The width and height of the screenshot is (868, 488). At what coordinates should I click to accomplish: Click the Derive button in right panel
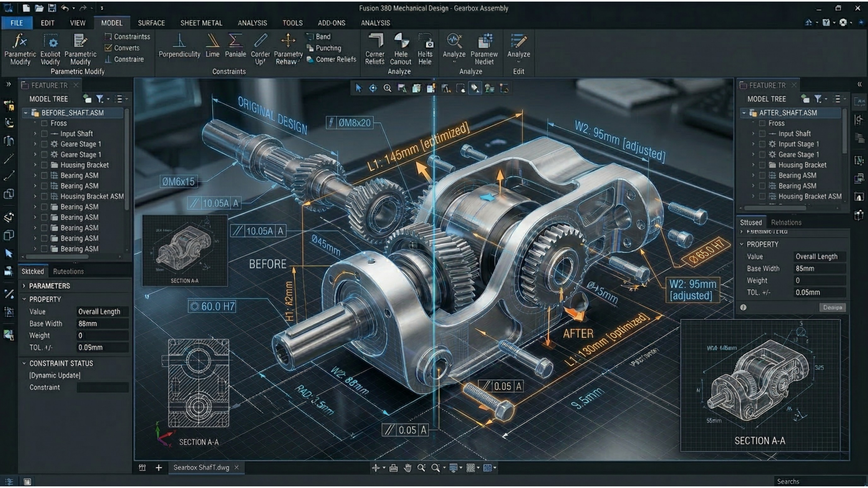(833, 308)
